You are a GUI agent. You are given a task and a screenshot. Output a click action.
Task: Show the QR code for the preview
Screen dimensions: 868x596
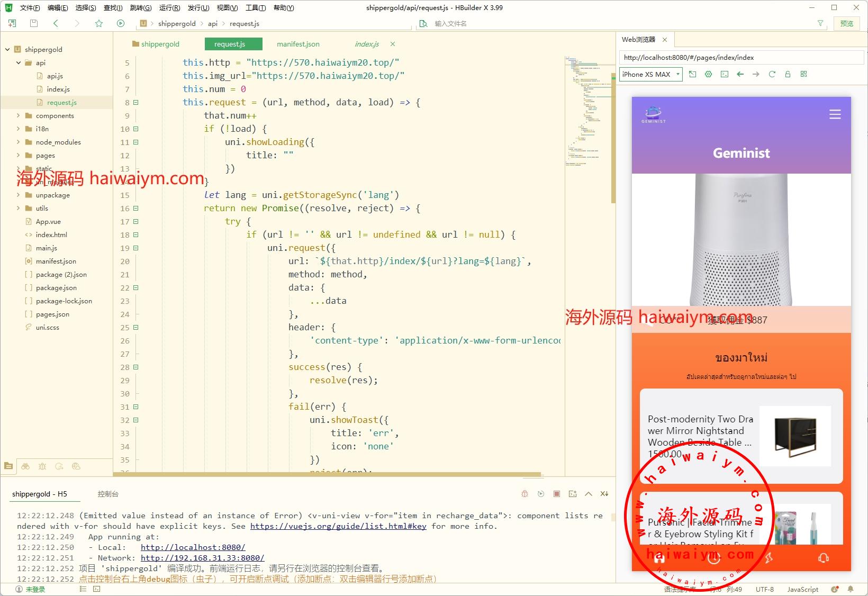click(803, 74)
